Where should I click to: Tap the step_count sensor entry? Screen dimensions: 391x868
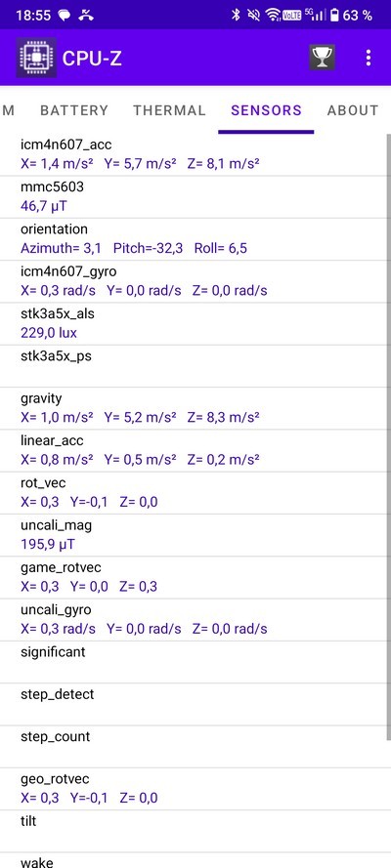pos(193,747)
